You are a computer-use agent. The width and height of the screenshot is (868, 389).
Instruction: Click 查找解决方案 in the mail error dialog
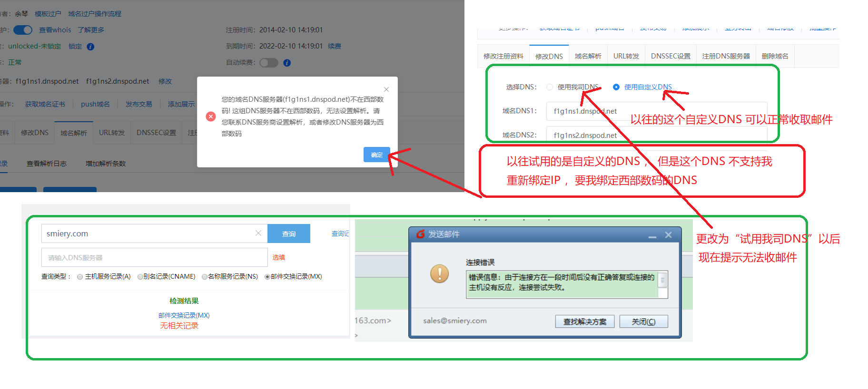tap(585, 322)
